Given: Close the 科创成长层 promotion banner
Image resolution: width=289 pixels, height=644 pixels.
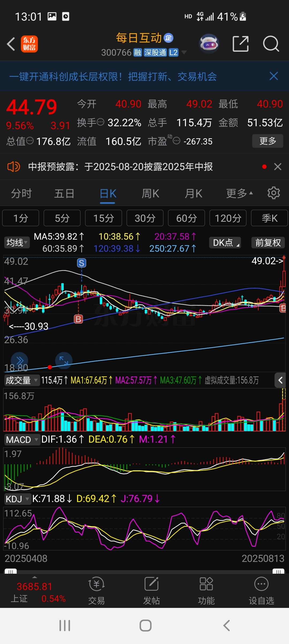Looking at the screenshot, I should [274, 76].
